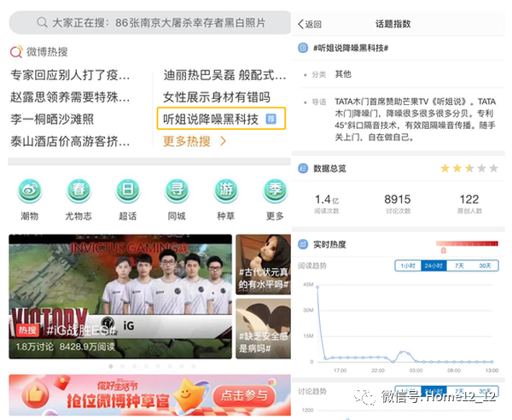Click the 分类 value 其他
The image size is (512, 420).
(x=343, y=74)
